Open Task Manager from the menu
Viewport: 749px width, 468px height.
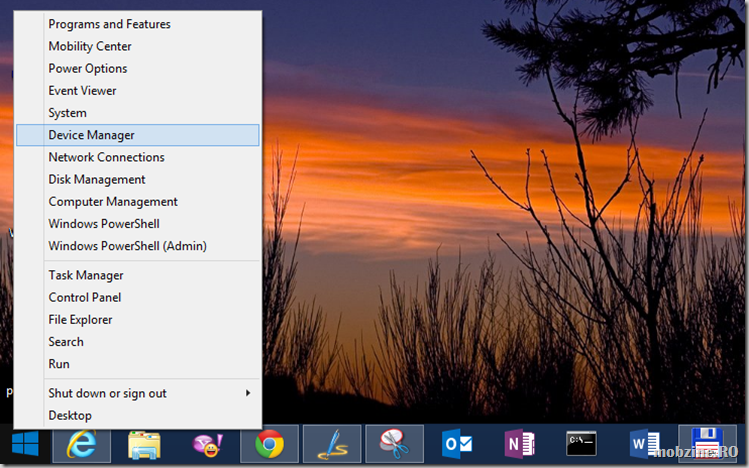tap(86, 275)
